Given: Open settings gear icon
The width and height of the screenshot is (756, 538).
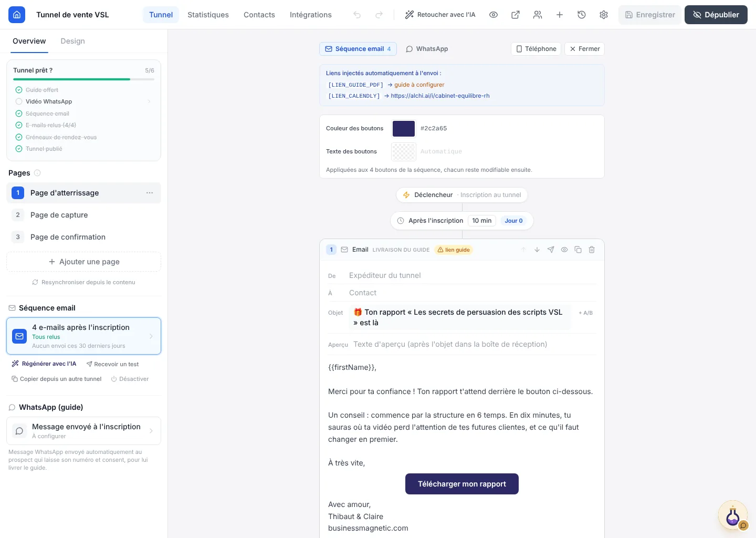Looking at the screenshot, I should tap(604, 15).
